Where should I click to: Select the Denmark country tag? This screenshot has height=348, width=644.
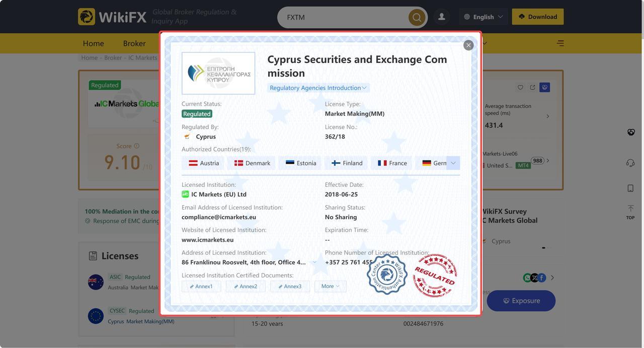[252, 163]
